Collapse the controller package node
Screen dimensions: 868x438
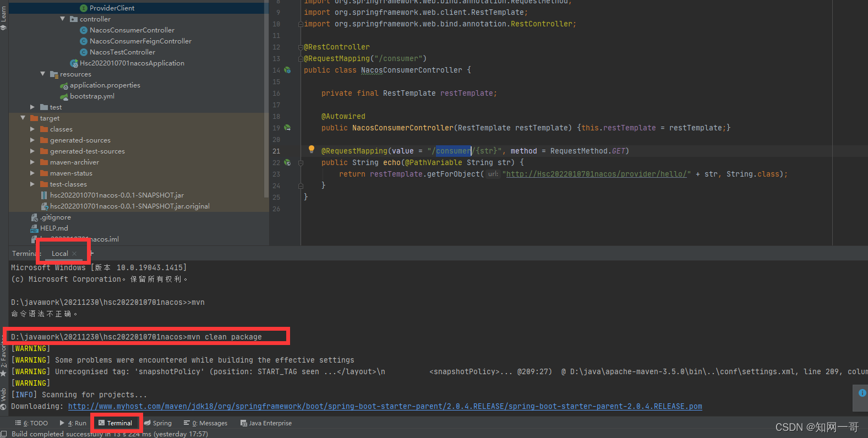[x=62, y=19]
